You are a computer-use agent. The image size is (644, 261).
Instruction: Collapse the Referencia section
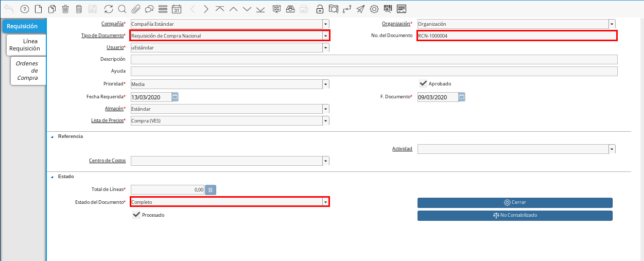tap(52, 136)
